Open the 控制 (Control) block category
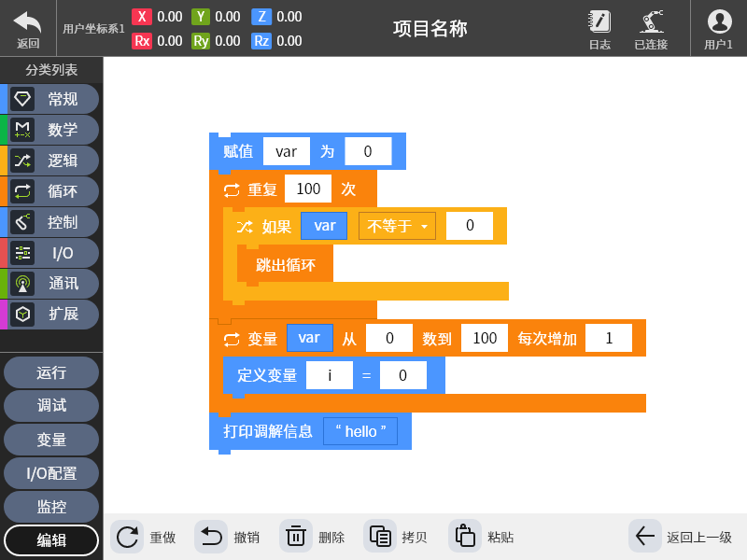 tap(50, 222)
